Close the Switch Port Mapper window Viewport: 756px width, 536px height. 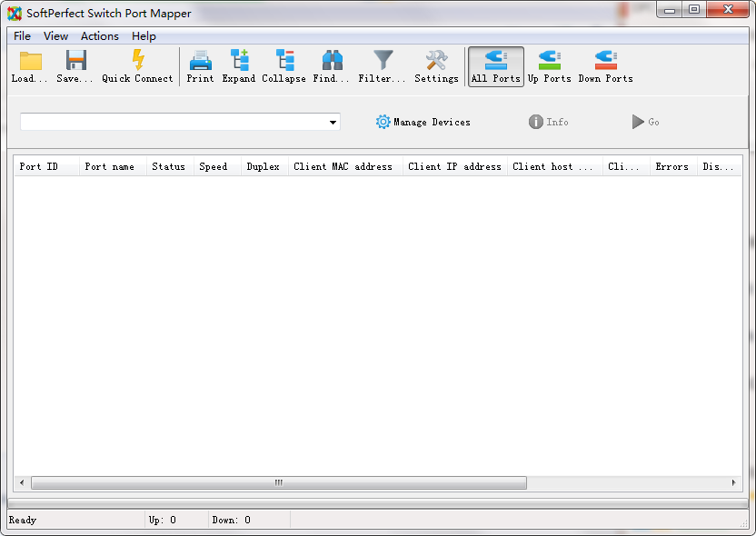pos(728,10)
